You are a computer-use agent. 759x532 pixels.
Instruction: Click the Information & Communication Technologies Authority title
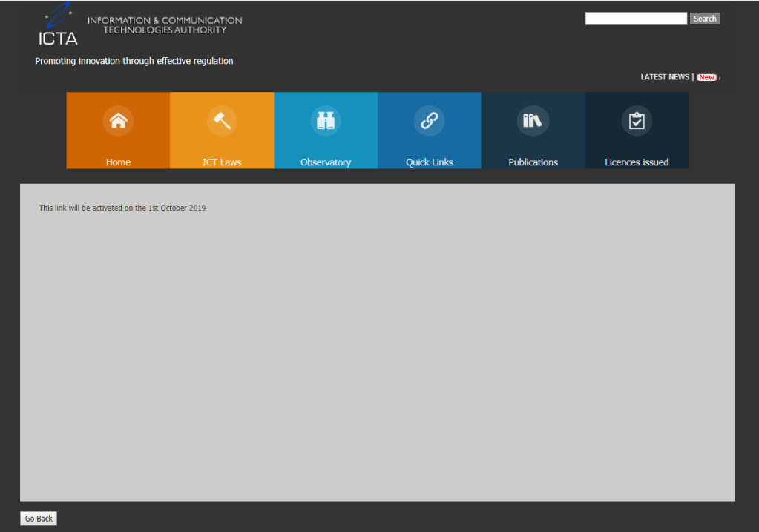point(165,25)
